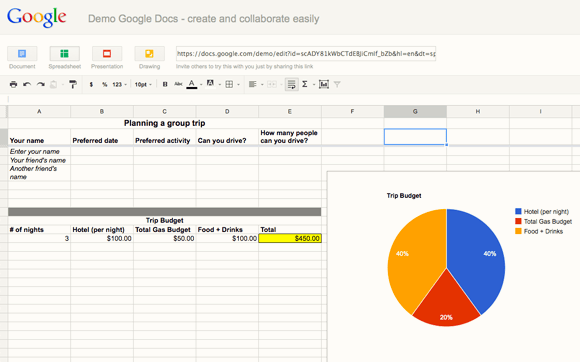Expand the background color dropdown arrow
Viewport: 580px width, 362px height.
tap(220, 85)
